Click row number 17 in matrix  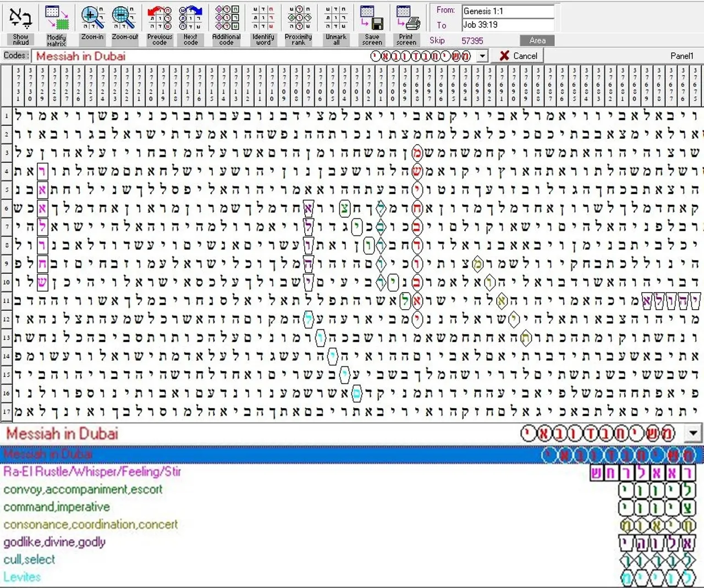pos(6,411)
